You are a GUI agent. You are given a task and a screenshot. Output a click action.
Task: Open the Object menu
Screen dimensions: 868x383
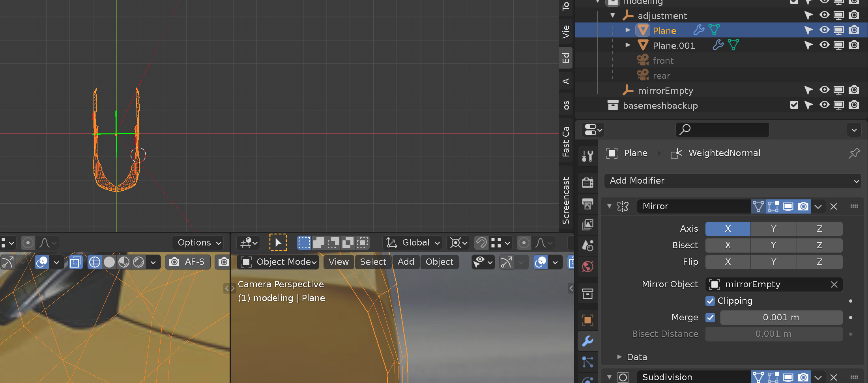[440, 262]
